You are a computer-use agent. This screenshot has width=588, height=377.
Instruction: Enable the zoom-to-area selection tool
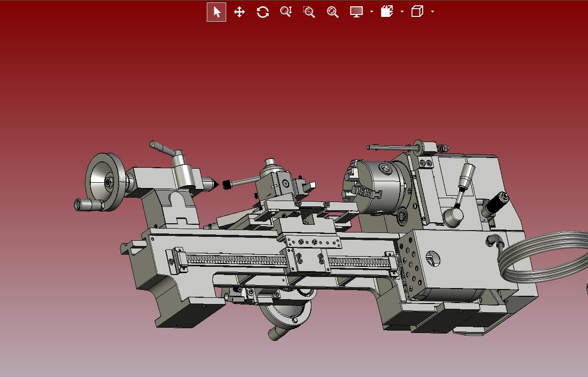[309, 12]
